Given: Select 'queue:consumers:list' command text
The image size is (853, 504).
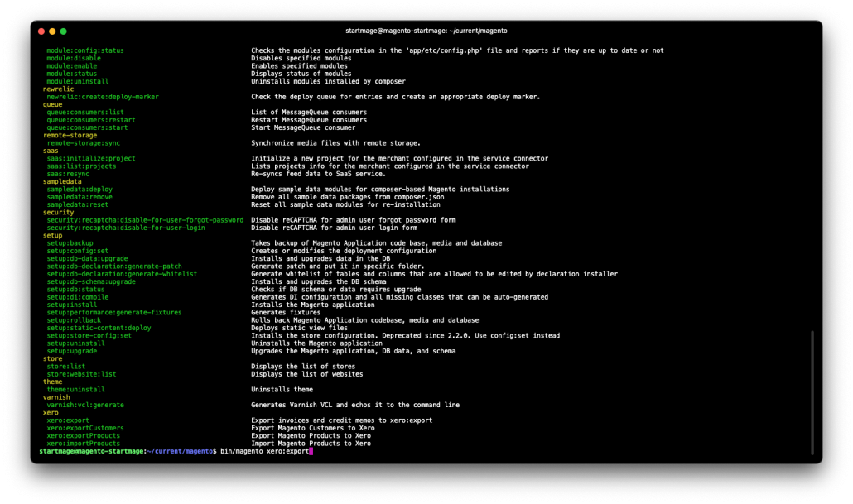Looking at the screenshot, I should (x=84, y=112).
